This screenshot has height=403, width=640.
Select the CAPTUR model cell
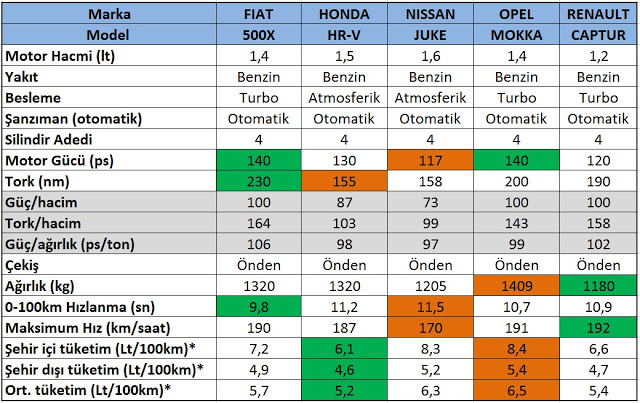pyautogui.click(x=598, y=35)
